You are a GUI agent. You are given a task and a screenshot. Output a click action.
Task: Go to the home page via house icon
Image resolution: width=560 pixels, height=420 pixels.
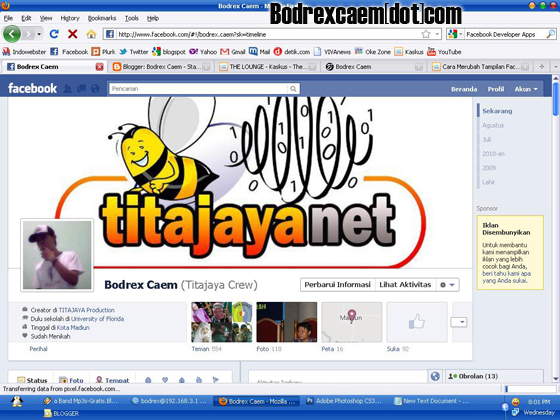(91, 34)
